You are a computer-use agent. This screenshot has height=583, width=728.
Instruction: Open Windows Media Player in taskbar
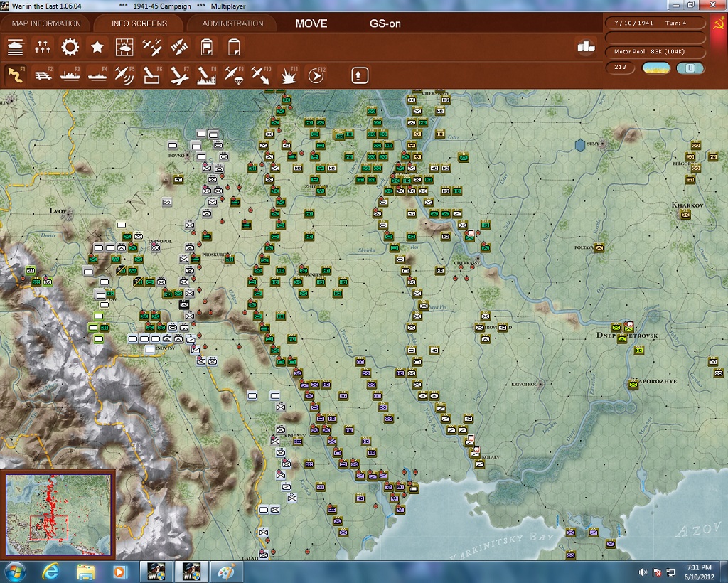[x=119, y=572]
